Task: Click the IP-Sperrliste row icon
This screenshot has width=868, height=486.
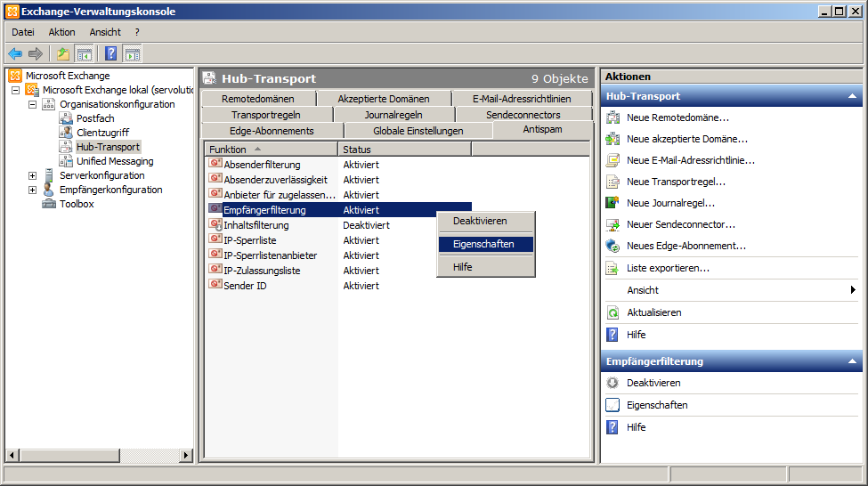Action: coord(215,239)
